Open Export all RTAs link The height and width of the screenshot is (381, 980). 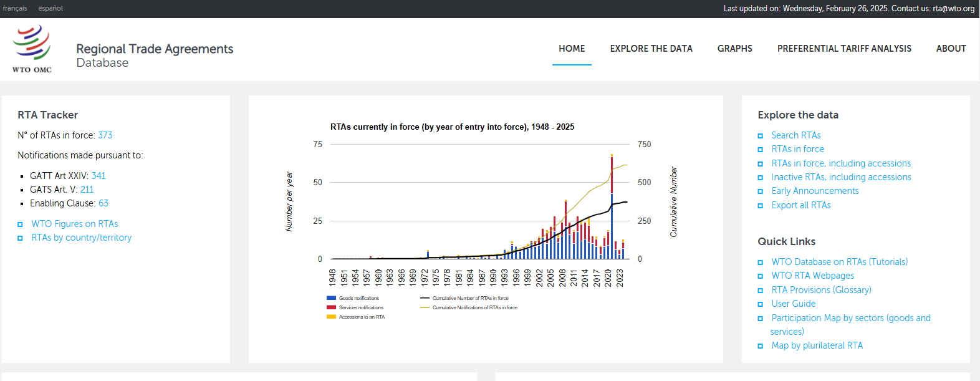tap(800, 205)
